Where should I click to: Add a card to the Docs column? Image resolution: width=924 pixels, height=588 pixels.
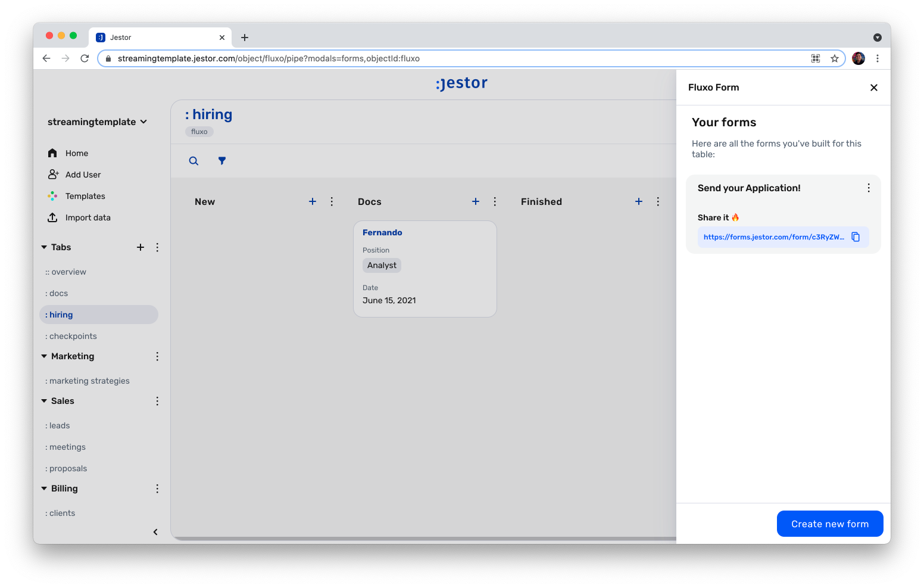click(x=476, y=201)
